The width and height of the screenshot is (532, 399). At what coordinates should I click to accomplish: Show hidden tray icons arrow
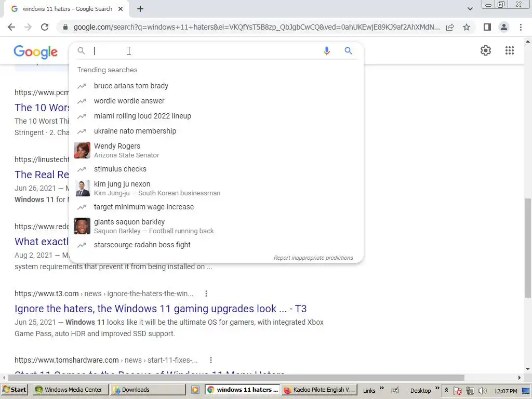446,390
